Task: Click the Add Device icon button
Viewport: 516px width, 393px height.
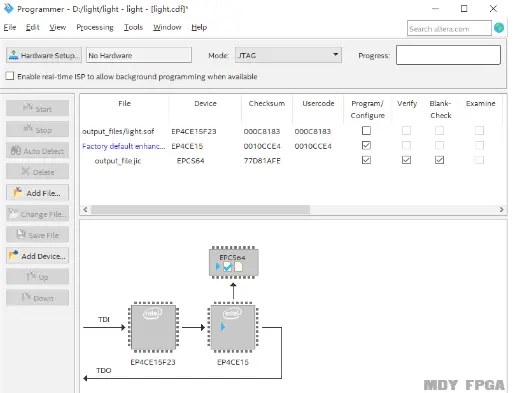Action: tap(37, 256)
